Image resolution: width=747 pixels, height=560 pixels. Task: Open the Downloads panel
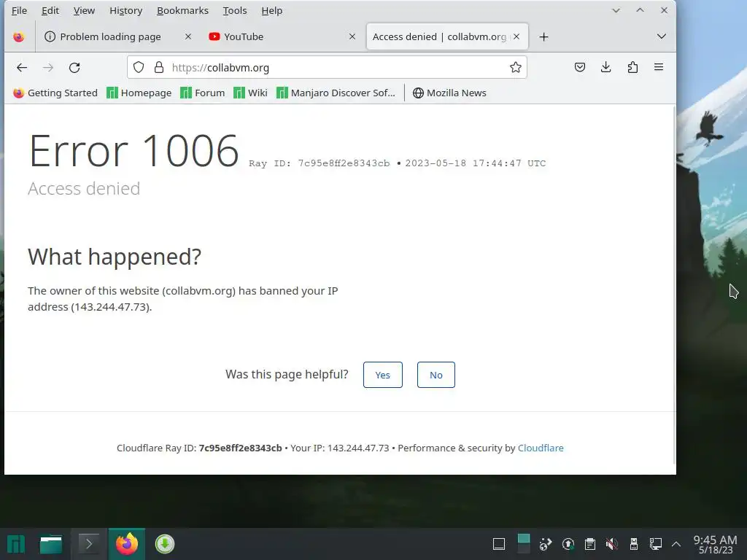click(x=606, y=67)
